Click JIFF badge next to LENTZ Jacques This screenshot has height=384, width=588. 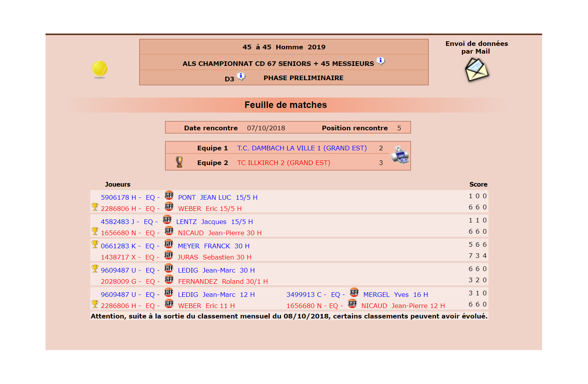[167, 219]
